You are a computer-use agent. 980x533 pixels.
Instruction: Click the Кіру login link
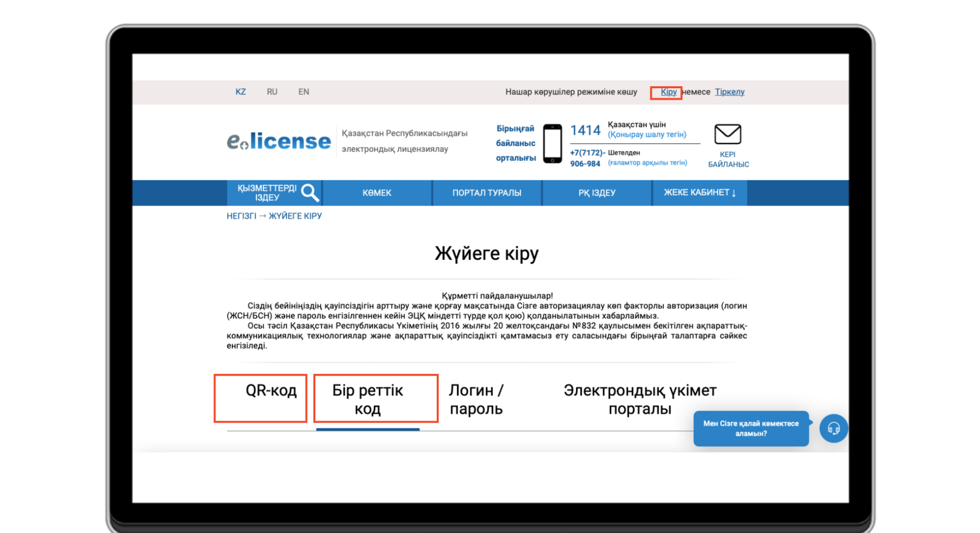coord(668,92)
